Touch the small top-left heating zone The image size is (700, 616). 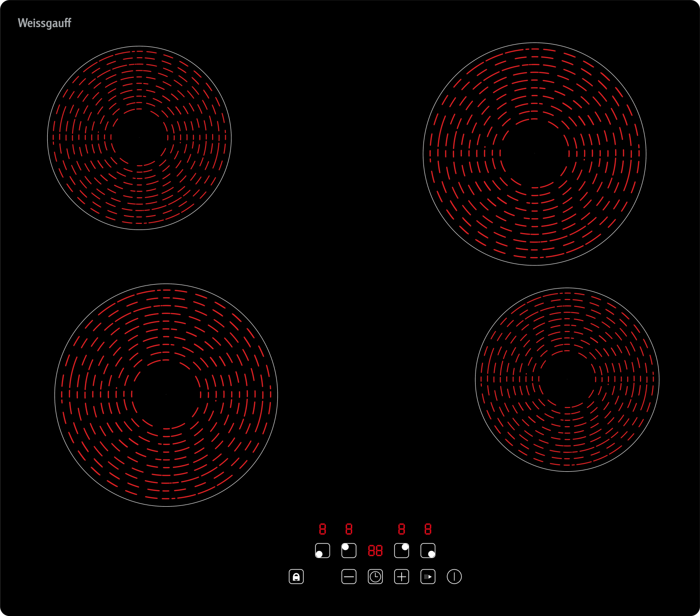point(139,138)
